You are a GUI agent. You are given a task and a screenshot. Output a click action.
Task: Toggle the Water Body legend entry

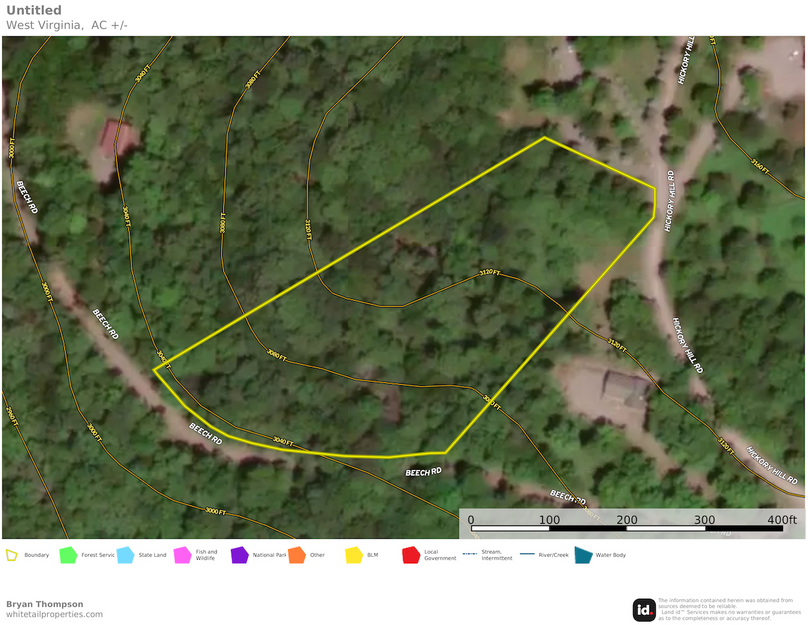[585, 553]
